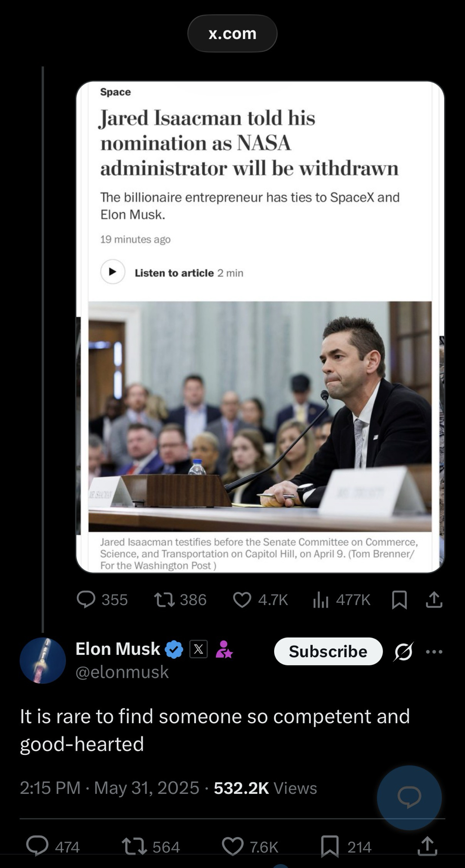Bookmark Elon's post with 214 bookmarks
The image size is (465, 868).
[x=330, y=846]
